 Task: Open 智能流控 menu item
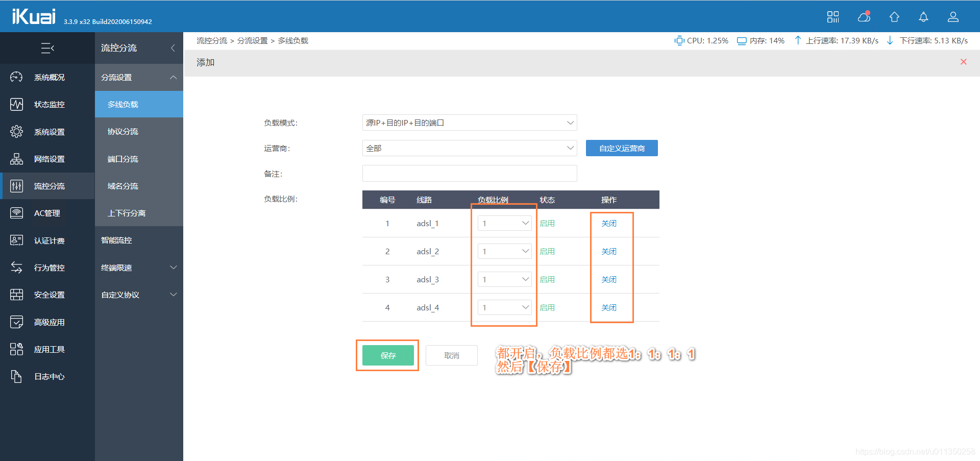pyautogui.click(x=139, y=240)
